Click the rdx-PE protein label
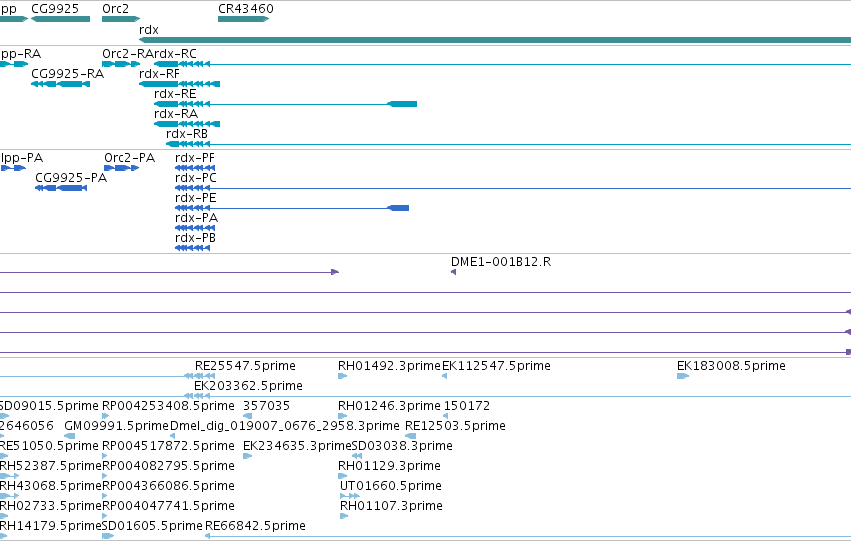Image resolution: width=851 pixels, height=541 pixels. (x=195, y=198)
